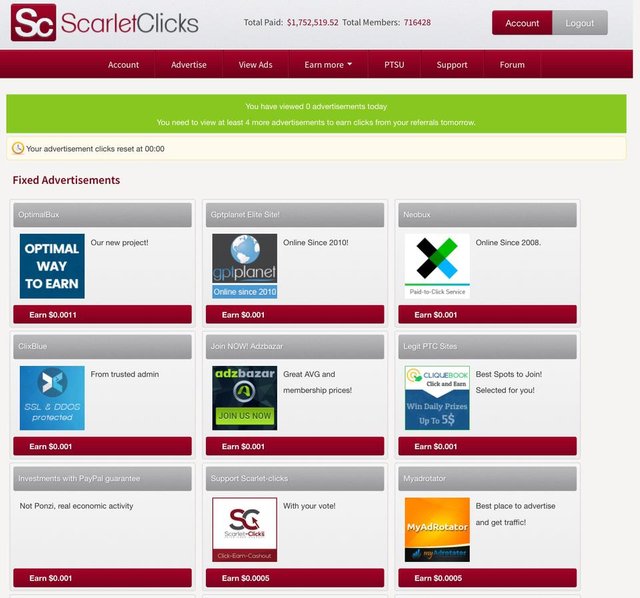Open the Scarlet-Clicks vote banner image
Screen dimensions: 640x598
[x=244, y=529]
